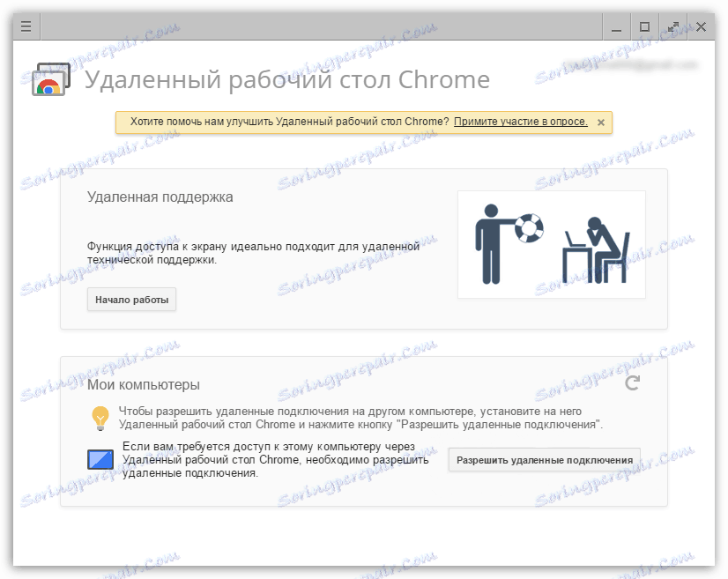Maximize the app window
Viewport: 728px width, 579px height.
coord(644,27)
